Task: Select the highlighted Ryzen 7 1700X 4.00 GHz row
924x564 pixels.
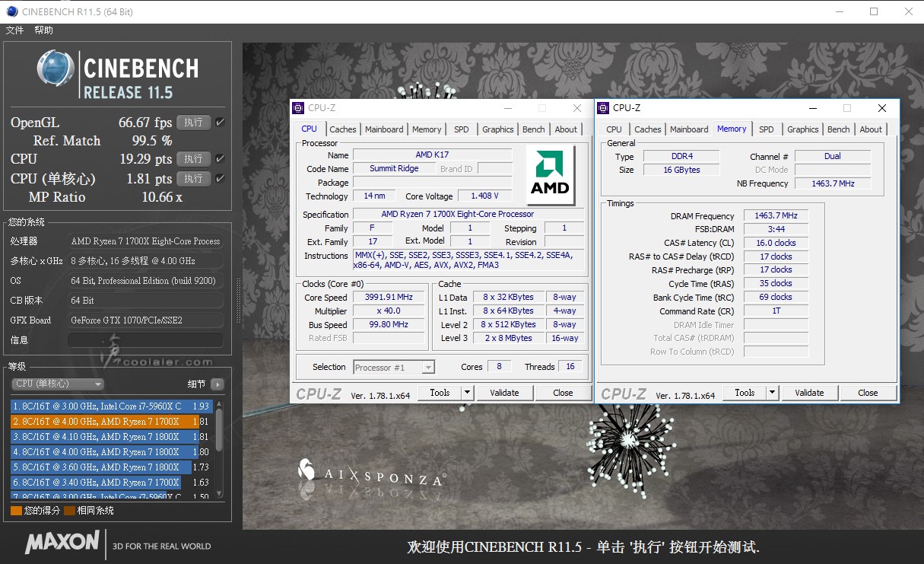Action: coord(110,422)
